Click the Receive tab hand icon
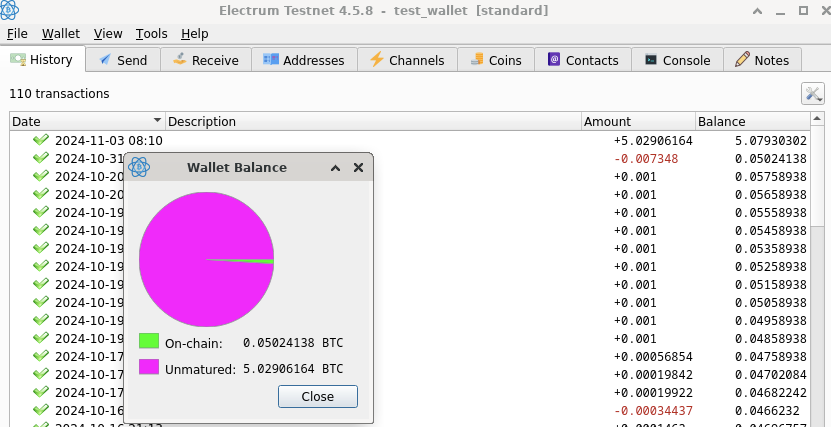 coord(180,59)
